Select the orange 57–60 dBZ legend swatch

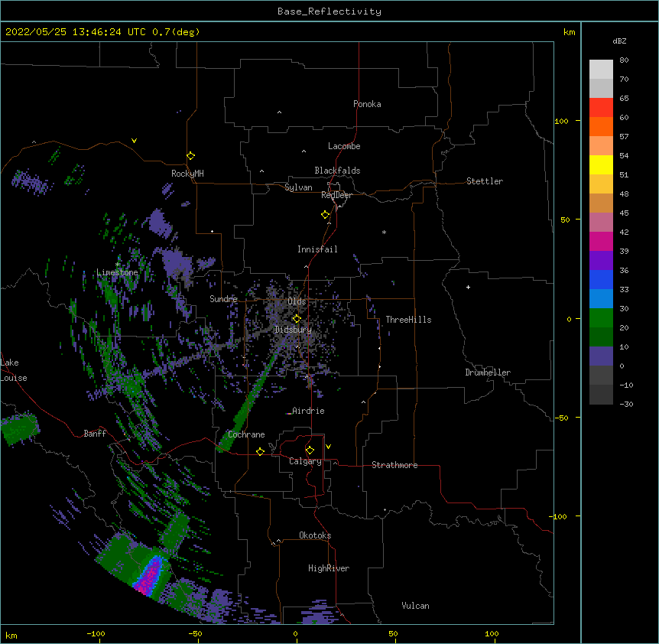(601, 126)
